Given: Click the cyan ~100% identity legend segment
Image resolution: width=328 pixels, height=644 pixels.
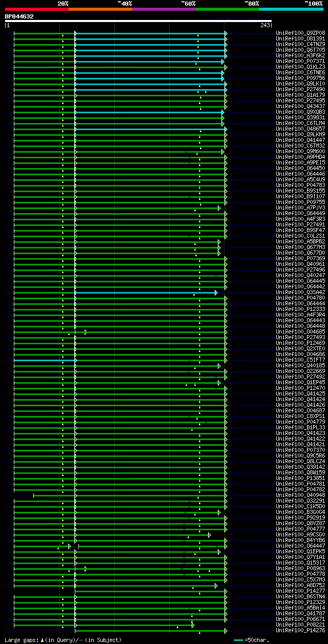Looking at the screenshot, I should pos(291,9).
